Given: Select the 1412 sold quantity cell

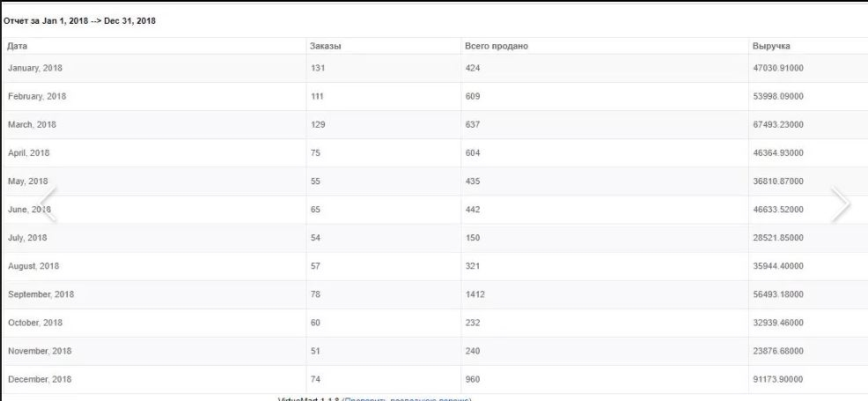Looking at the screenshot, I should (x=475, y=294).
